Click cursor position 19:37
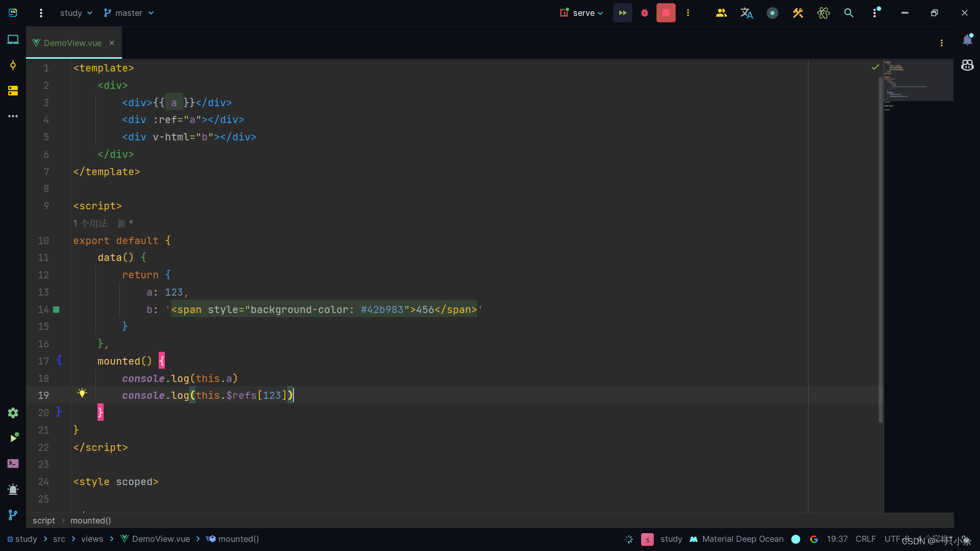 pos(837,539)
